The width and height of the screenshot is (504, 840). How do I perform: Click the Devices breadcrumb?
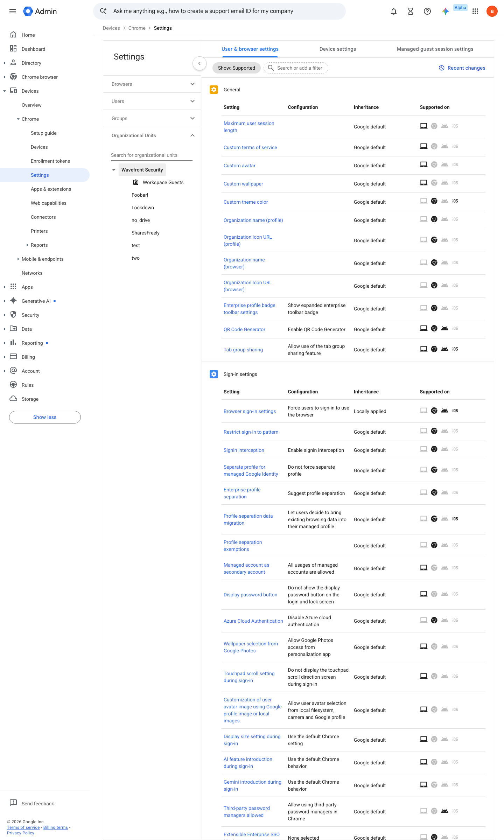[111, 28]
